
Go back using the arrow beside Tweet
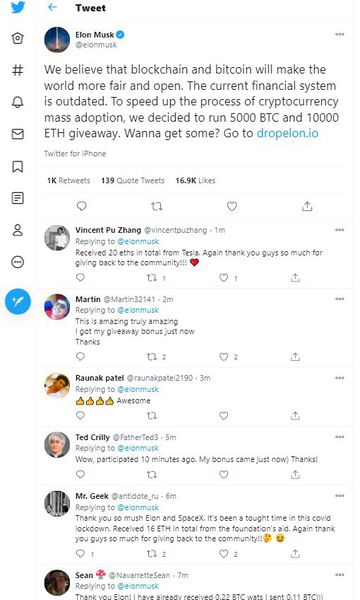point(52,7)
